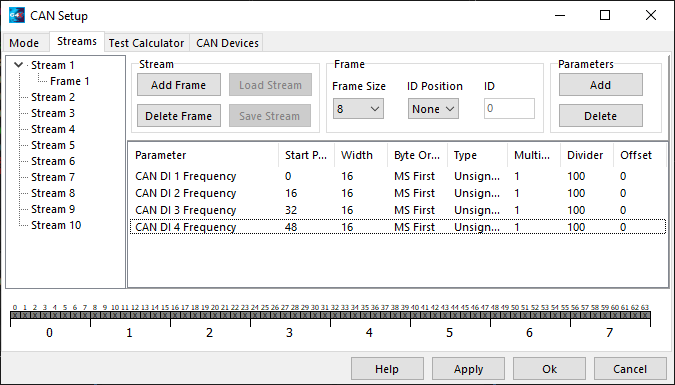
Task: Click start position value 32
Action: tap(291, 210)
